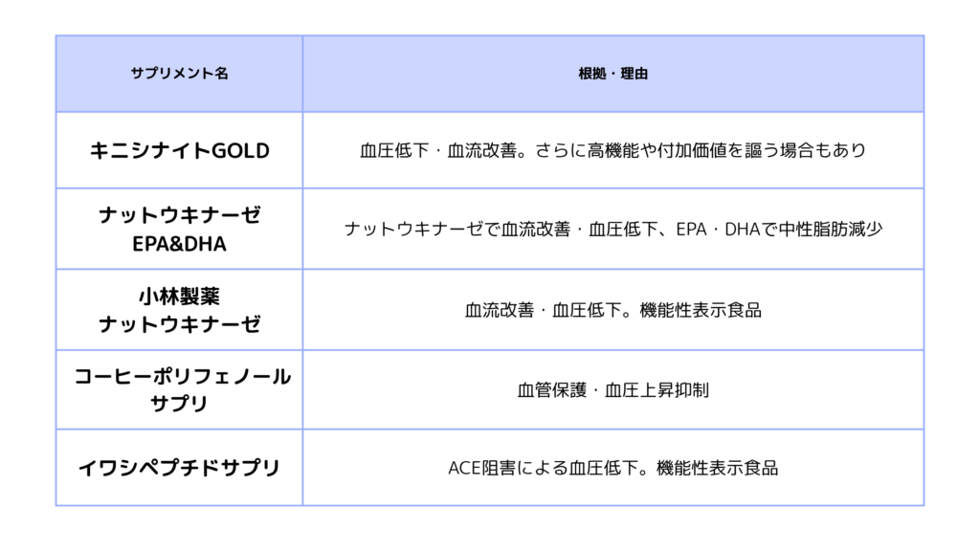Select the キニシナイトGOLD supplement name cell

point(179,150)
